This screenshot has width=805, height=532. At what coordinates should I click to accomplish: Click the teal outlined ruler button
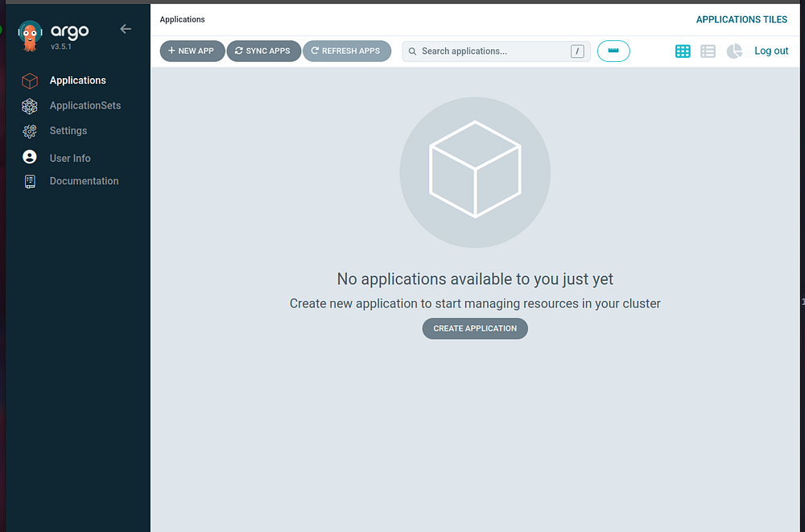[x=613, y=52]
